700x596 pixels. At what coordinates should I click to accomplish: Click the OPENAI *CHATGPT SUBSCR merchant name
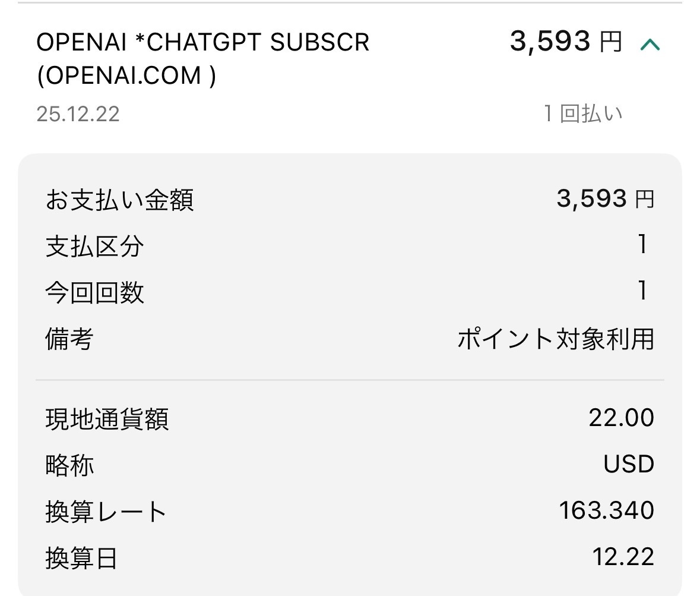click(x=202, y=43)
